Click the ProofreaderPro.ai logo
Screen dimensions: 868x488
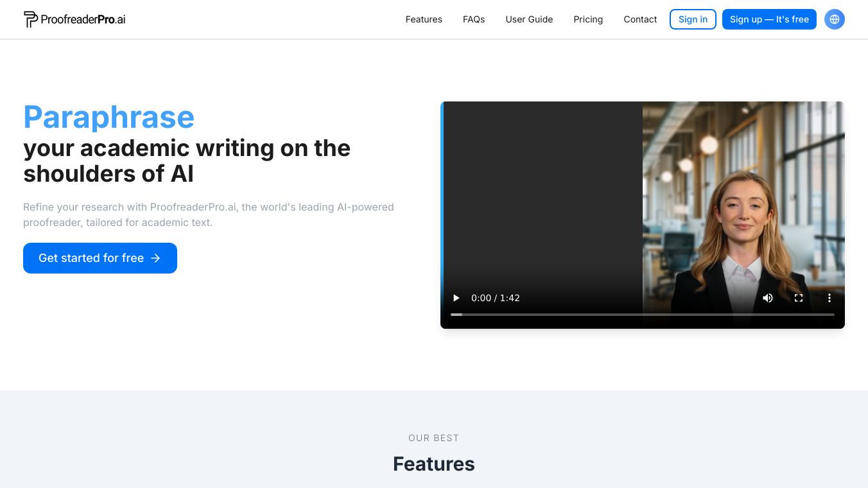74,19
